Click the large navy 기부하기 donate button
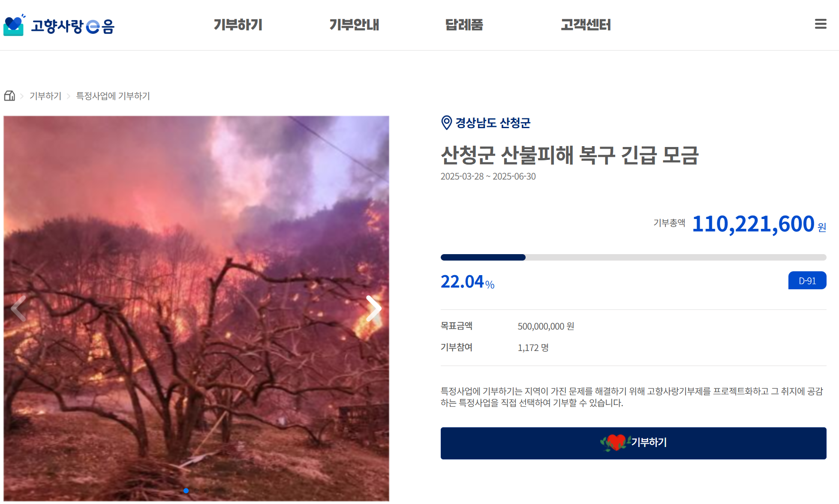Viewport: 839px width, 504px height. coord(633,443)
